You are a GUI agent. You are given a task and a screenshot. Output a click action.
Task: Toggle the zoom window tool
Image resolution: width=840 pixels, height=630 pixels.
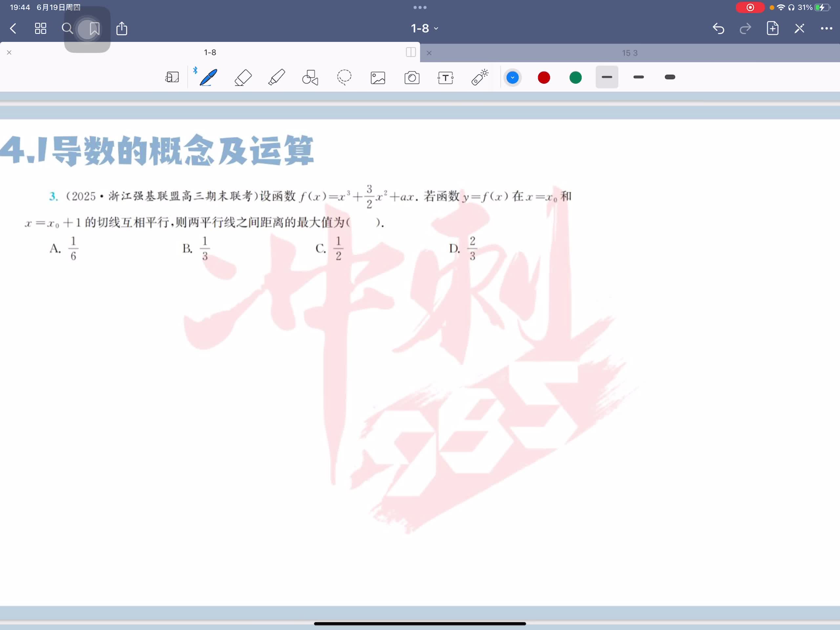[x=172, y=77]
